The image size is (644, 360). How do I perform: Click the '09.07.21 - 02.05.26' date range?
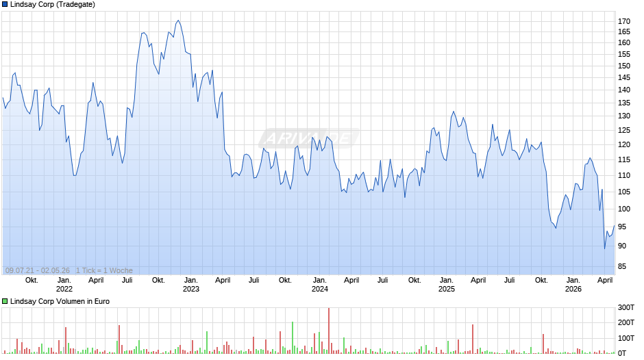(x=38, y=270)
